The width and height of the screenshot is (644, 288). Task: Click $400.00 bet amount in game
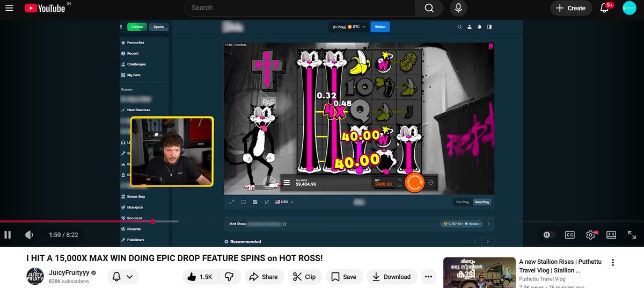point(383,184)
